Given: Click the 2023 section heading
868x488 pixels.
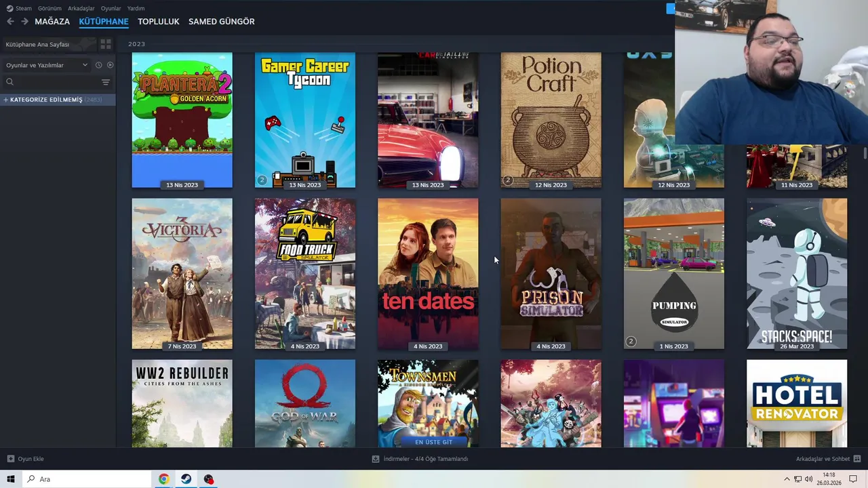Looking at the screenshot, I should (x=136, y=44).
